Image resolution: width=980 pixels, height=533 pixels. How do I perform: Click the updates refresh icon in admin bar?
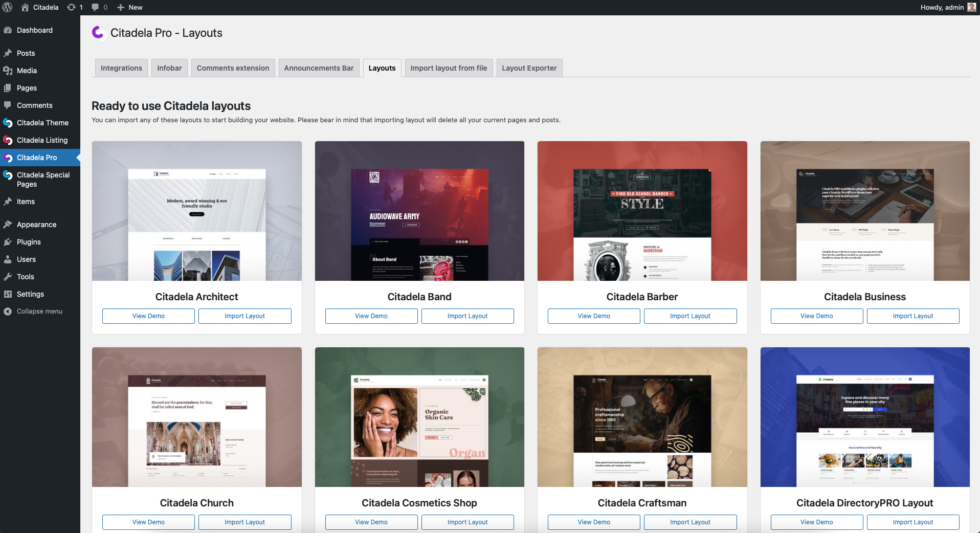point(72,7)
